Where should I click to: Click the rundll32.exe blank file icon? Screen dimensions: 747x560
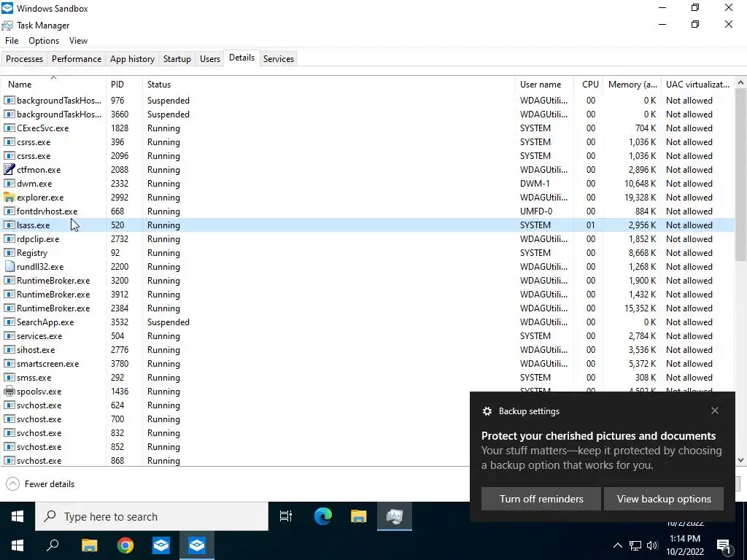pyautogui.click(x=9, y=267)
